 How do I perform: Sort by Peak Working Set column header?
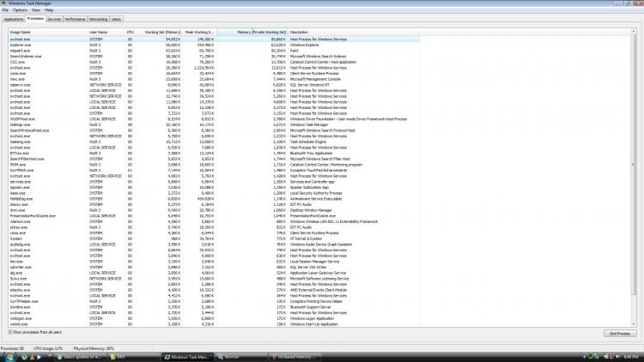[199, 32]
